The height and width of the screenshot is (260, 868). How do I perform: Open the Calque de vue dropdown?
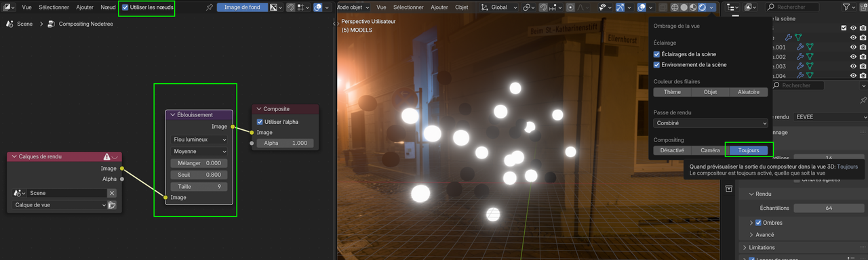point(60,205)
